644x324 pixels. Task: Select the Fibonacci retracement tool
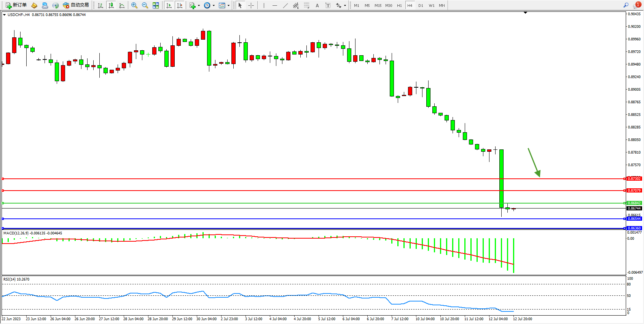point(306,5)
